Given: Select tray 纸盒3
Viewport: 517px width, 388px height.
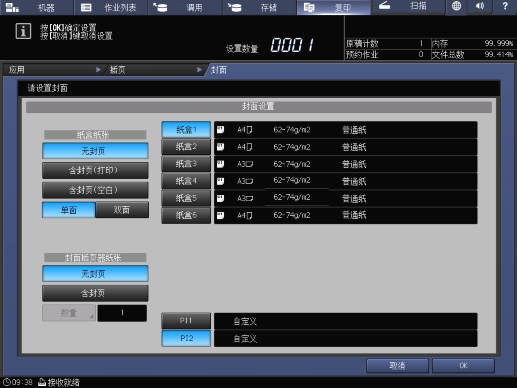Looking at the screenshot, I should tap(186, 164).
